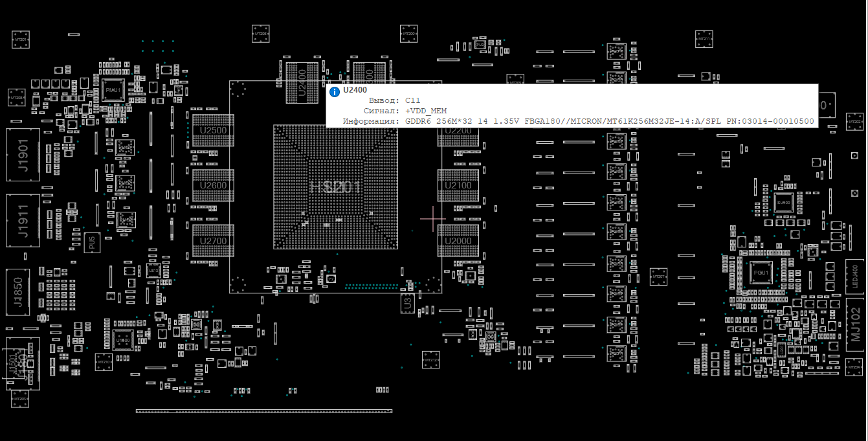
Task: Select connector MJ102
Action: click(856, 324)
